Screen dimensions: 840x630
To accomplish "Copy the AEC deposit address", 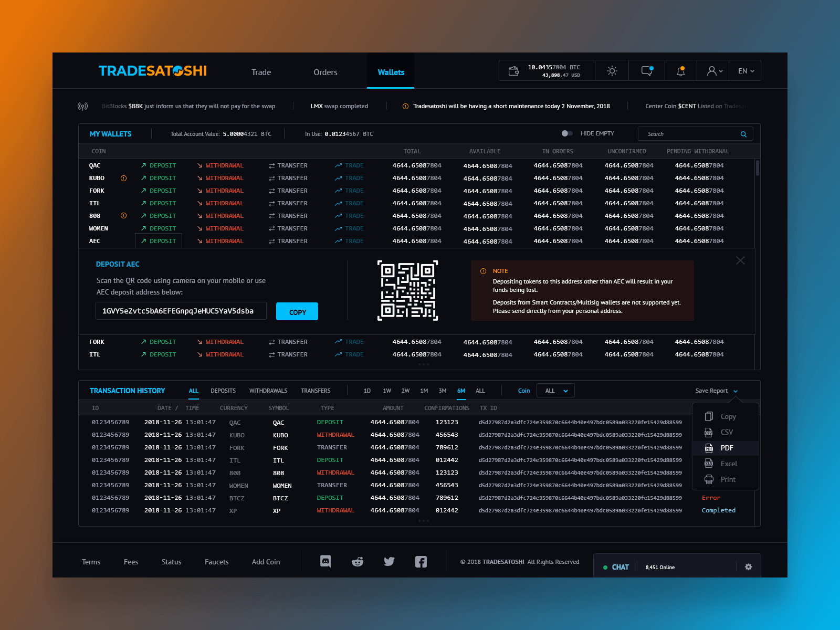I will click(x=297, y=312).
